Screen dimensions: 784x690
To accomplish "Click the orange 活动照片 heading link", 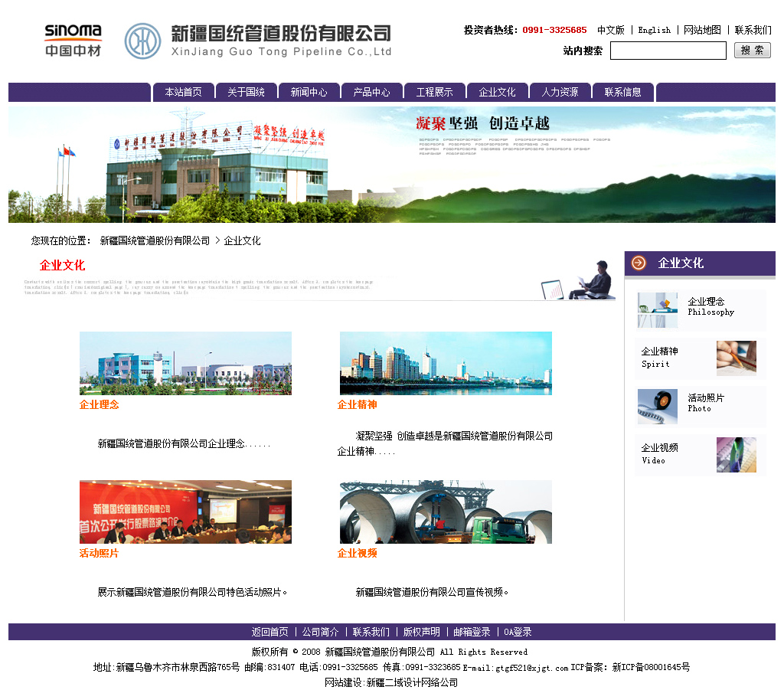I will [x=100, y=553].
